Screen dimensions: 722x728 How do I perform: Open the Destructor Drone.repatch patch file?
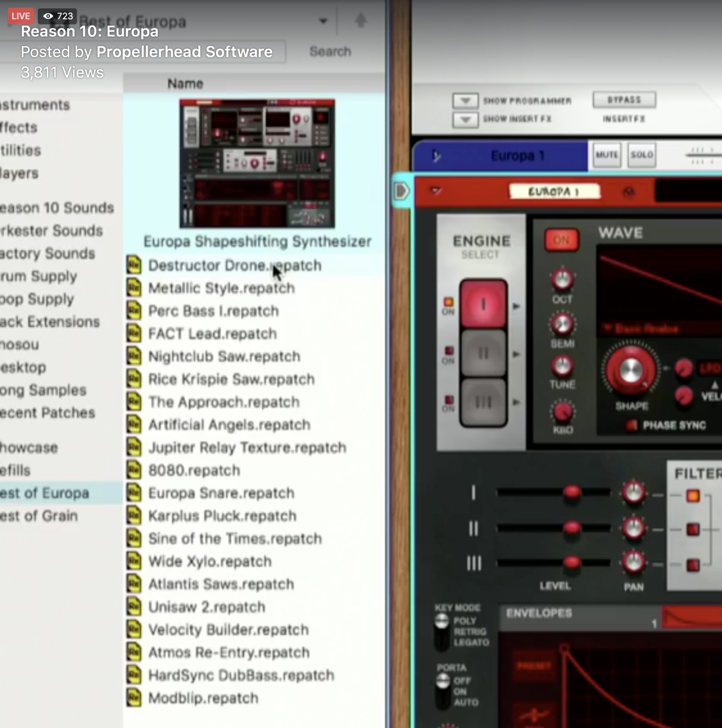click(234, 265)
